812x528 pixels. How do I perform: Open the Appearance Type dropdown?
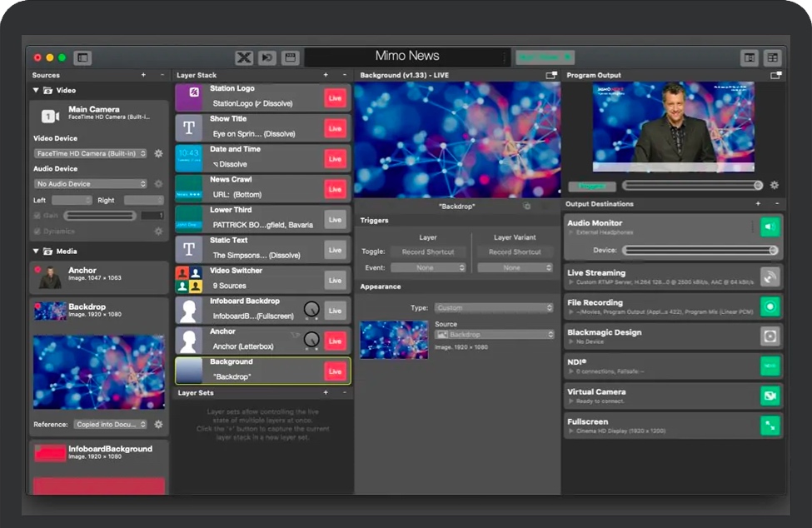click(x=493, y=308)
